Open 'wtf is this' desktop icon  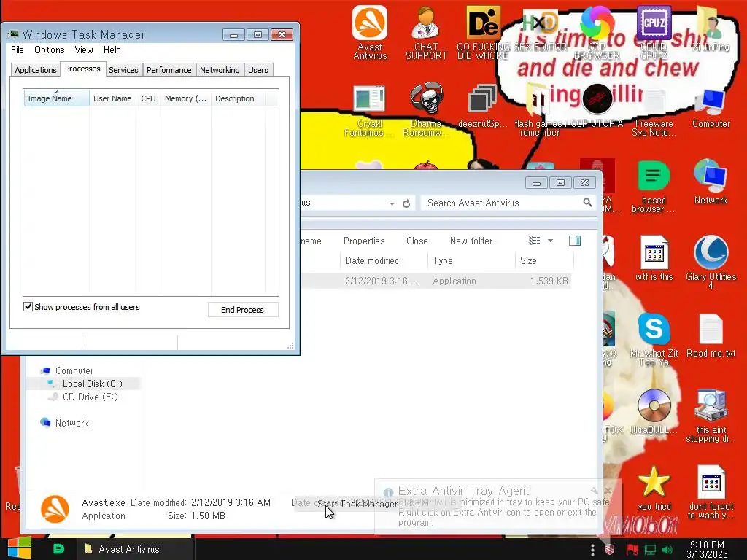click(654, 259)
